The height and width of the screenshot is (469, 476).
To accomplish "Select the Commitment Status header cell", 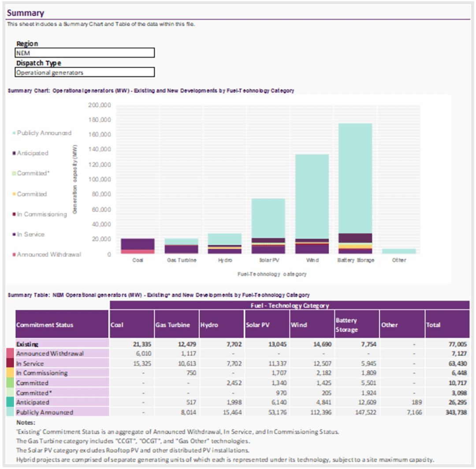I will pyautogui.click(x=62, y=324).
